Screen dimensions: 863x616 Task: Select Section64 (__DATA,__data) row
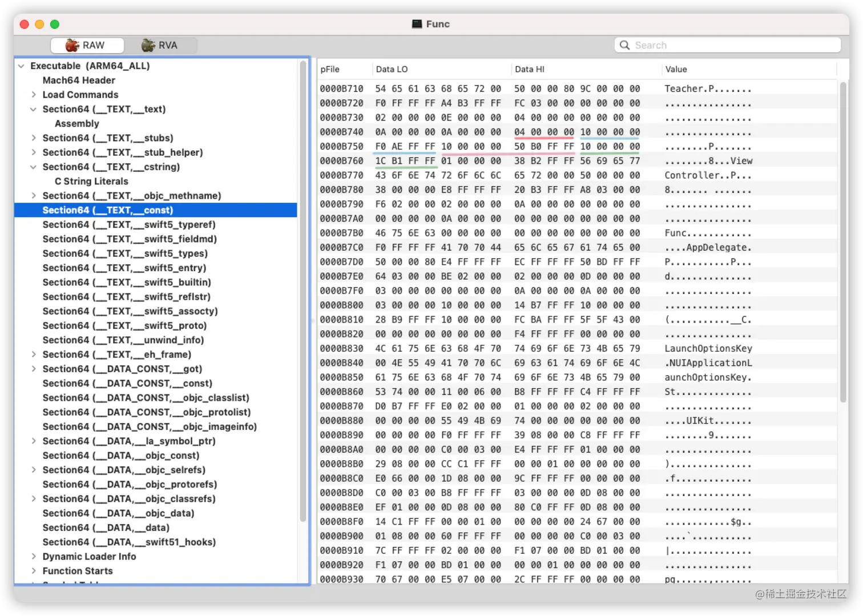(106, 528)
